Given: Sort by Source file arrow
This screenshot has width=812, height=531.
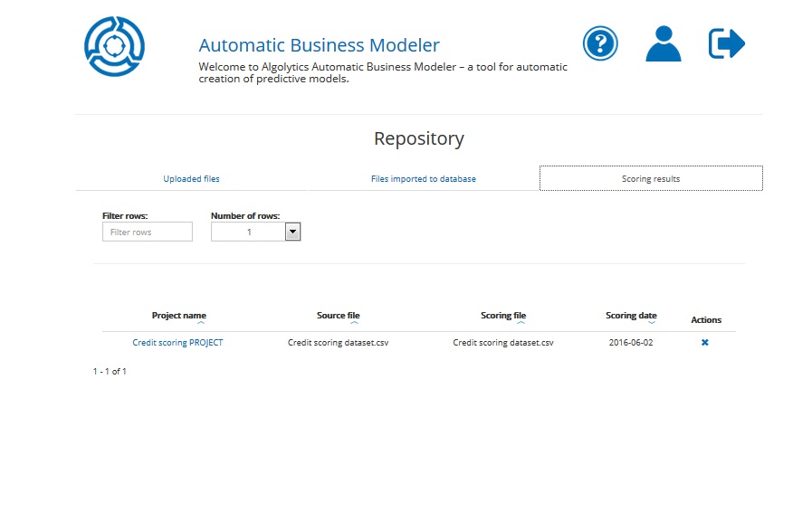Looking at the screenshot, I should tap(354, 323).
